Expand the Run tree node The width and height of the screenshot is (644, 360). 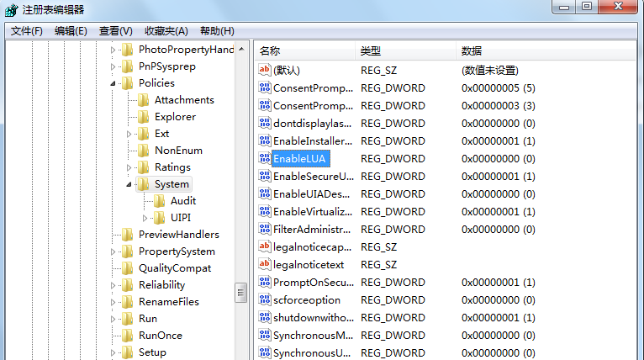[x=113, y=319]
